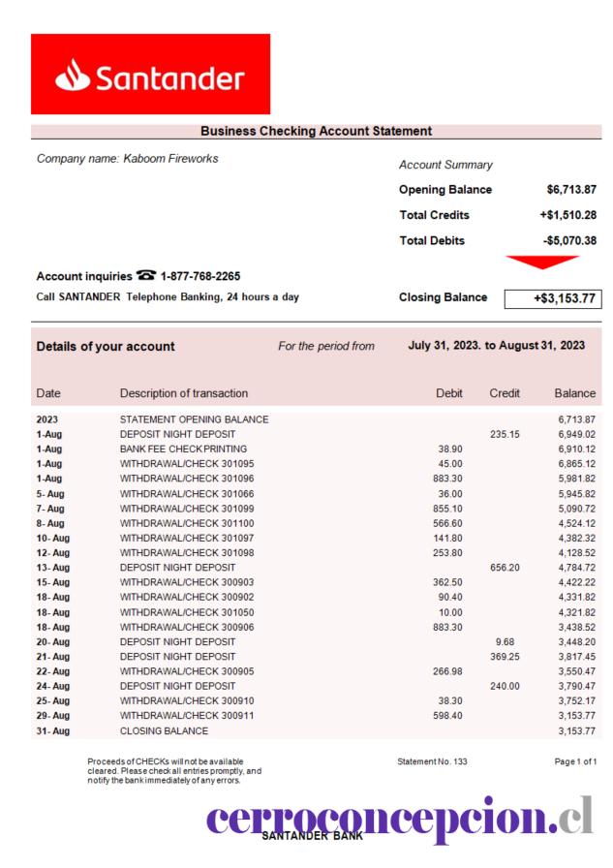Image resolution: width=613 pixels, height=868 pixels.
Task: Select the balance 6,949.02
Action: (x=576, y=435)
